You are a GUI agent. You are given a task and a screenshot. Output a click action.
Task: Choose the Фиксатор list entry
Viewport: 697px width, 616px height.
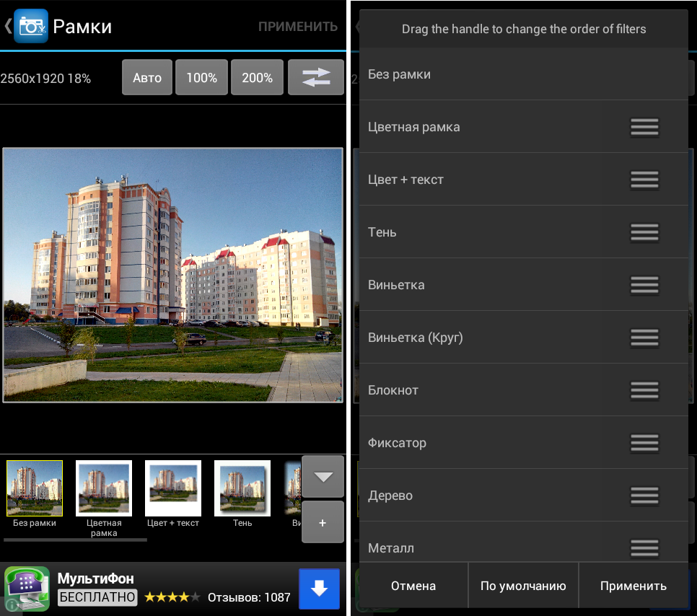[x=397, y=443]
